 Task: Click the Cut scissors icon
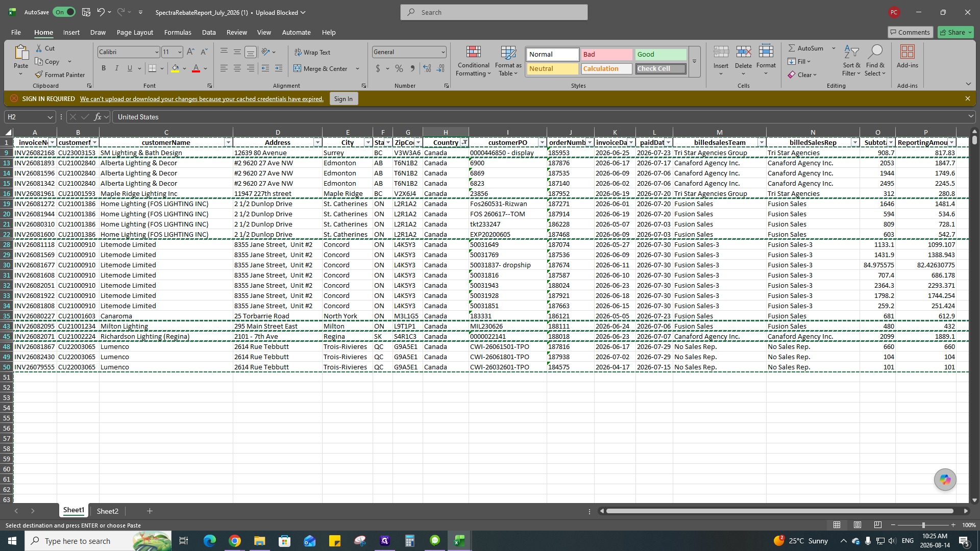pos(39,48)
